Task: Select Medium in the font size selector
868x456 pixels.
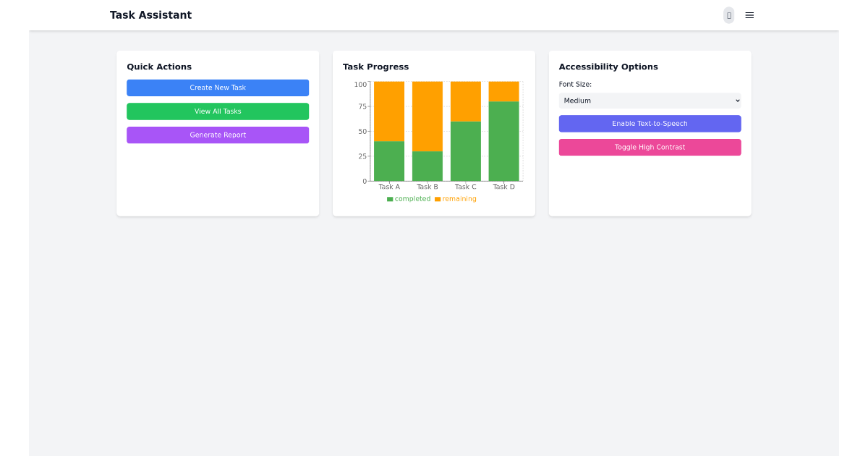Action: [649, 100]
